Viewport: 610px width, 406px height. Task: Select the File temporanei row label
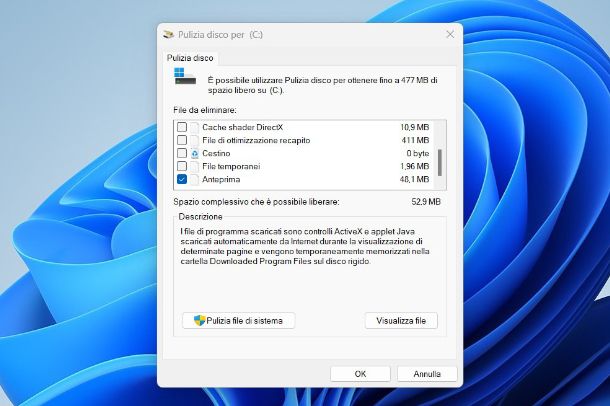click(x=231, y=166)
